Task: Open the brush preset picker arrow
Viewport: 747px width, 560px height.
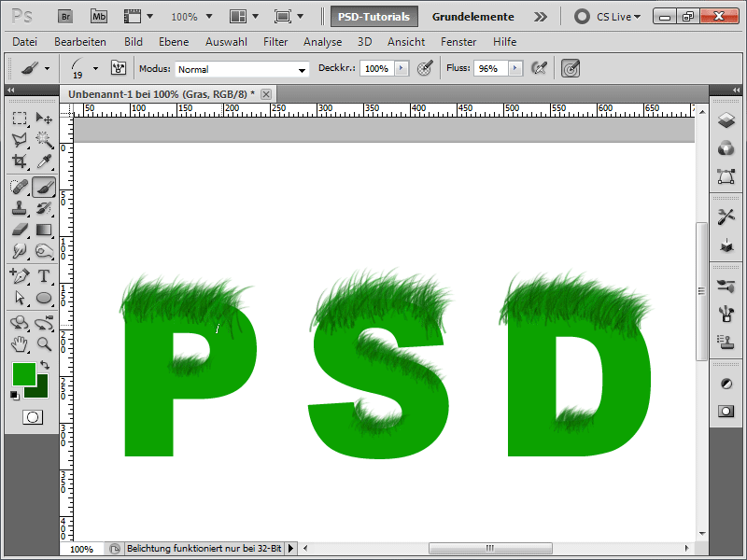Action: [96, 68]
